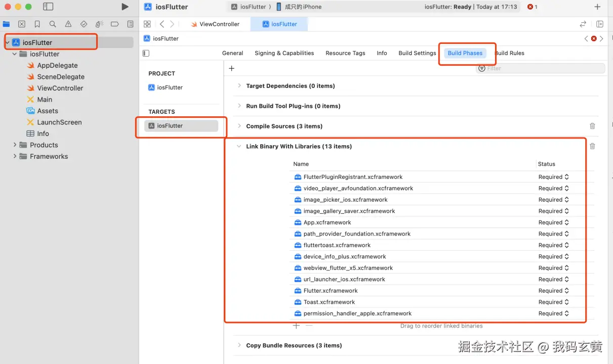Open the Find navigator magnifier

53,24
